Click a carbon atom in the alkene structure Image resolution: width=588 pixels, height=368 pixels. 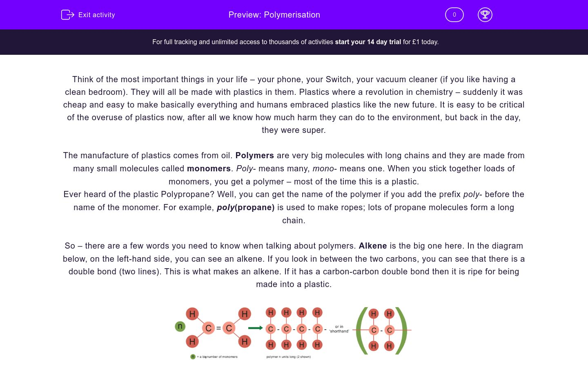[209, 328]
